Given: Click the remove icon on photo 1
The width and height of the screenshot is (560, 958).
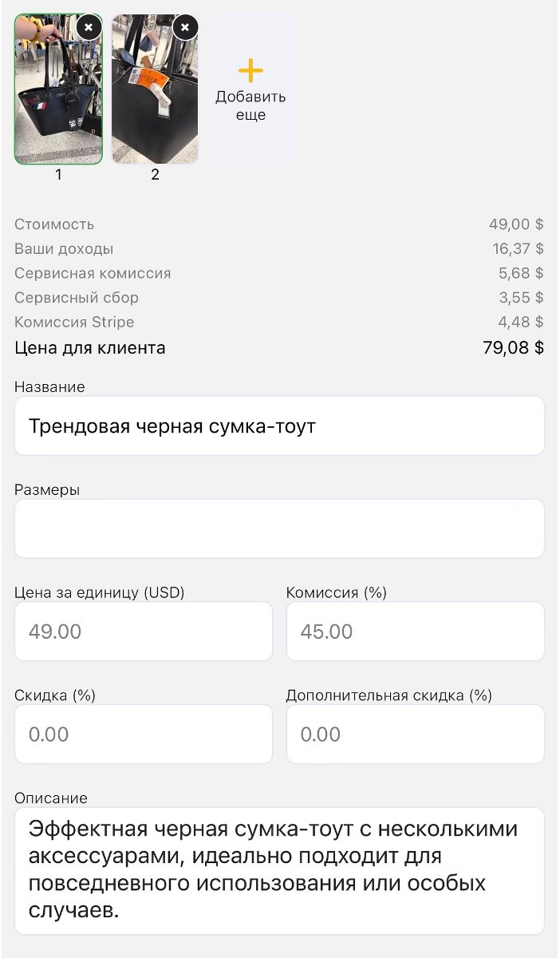Looking at the screenshot, I should coord(89,28).
